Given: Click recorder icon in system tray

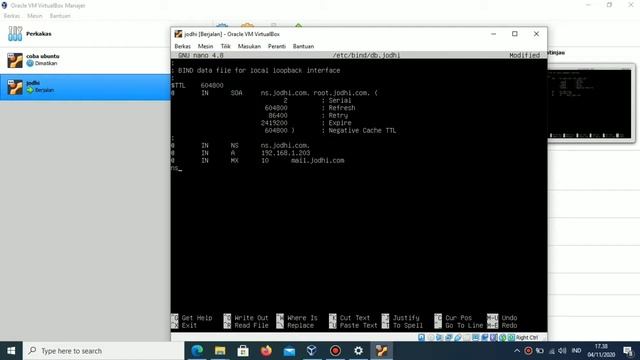Looking at the screenshot, I should point(528,351).
